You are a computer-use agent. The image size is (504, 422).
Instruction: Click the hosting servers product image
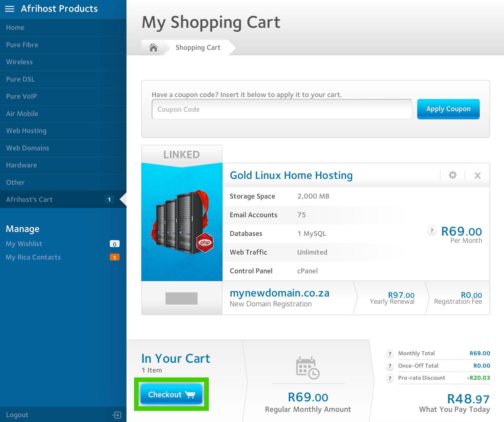[182, 223]
